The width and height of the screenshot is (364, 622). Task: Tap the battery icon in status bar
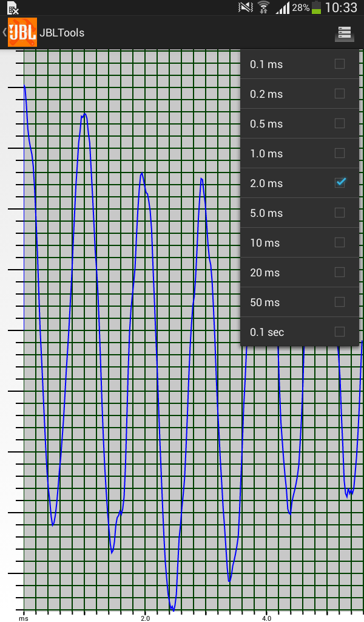(x=316, y=7)
